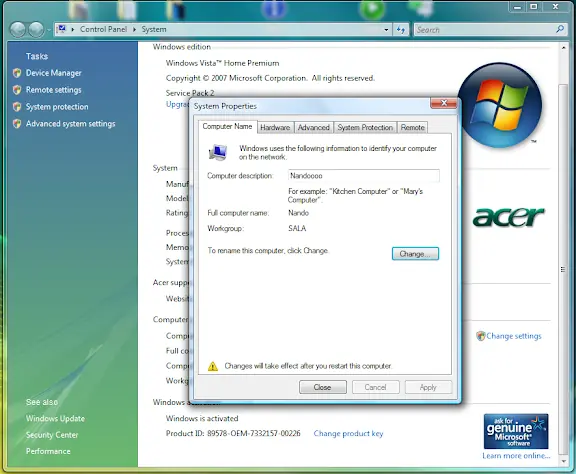Click the Change... button
Screen dimensions: 576x474
point(415,254)
